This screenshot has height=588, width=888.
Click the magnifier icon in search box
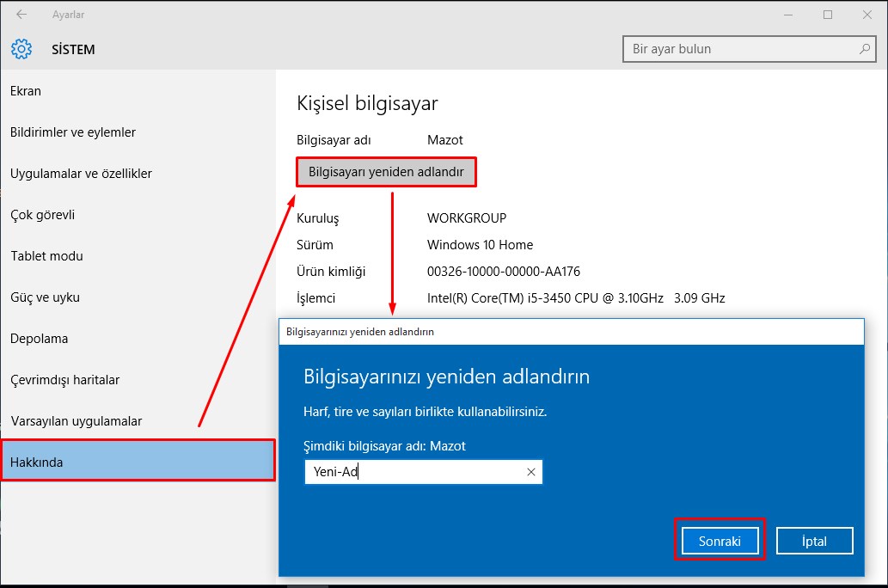865,49
